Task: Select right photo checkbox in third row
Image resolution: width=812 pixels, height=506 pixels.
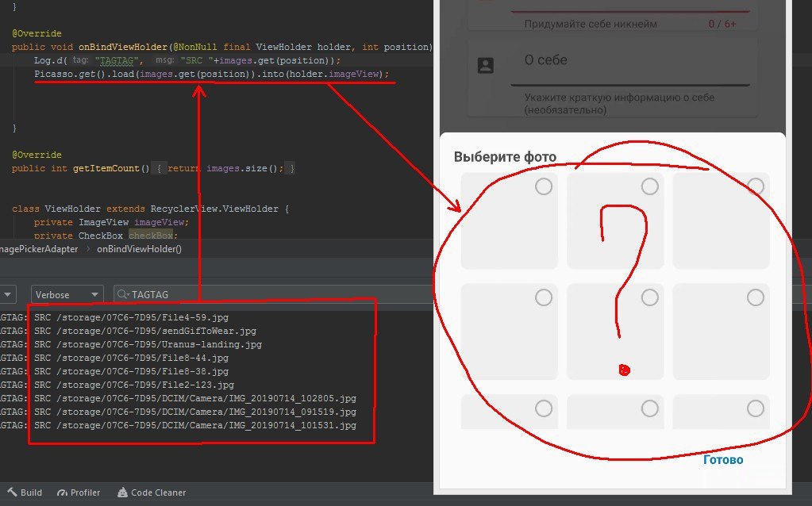Action: click(x=756, y=408)
